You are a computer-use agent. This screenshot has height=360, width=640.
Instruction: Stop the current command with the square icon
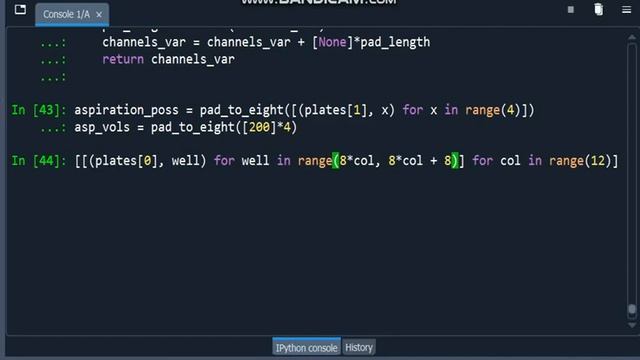(571, 9)
